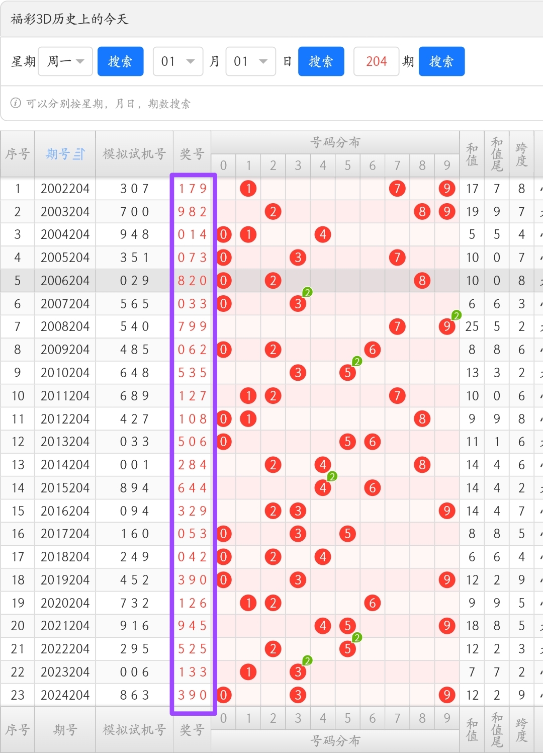Click red ball 6 in issue 2013204 row
Viewport: 543px width, 756px height.
click(373, 442)
